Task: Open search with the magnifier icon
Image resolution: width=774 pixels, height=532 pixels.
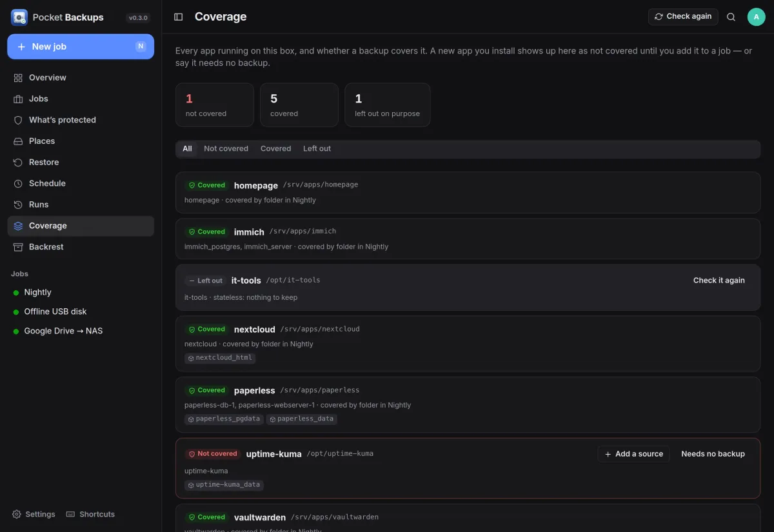Action: click(x=731, y=17)
